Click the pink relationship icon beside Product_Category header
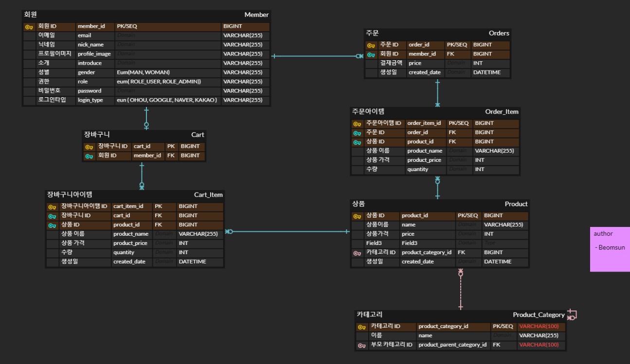This screenshot has height=364, width=630. click(x=571, y=315)
